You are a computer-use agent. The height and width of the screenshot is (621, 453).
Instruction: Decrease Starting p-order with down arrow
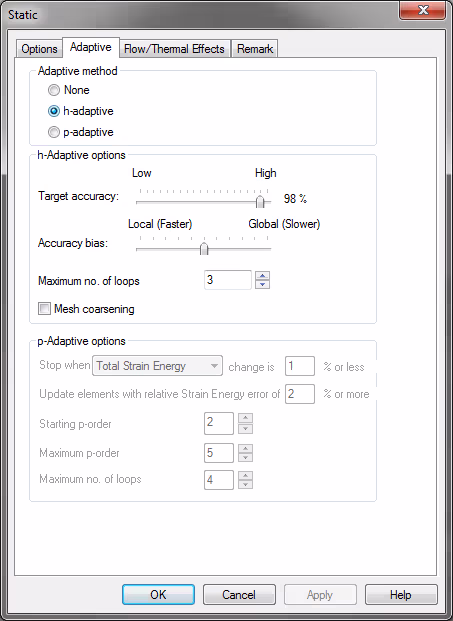tap(246, 428)
